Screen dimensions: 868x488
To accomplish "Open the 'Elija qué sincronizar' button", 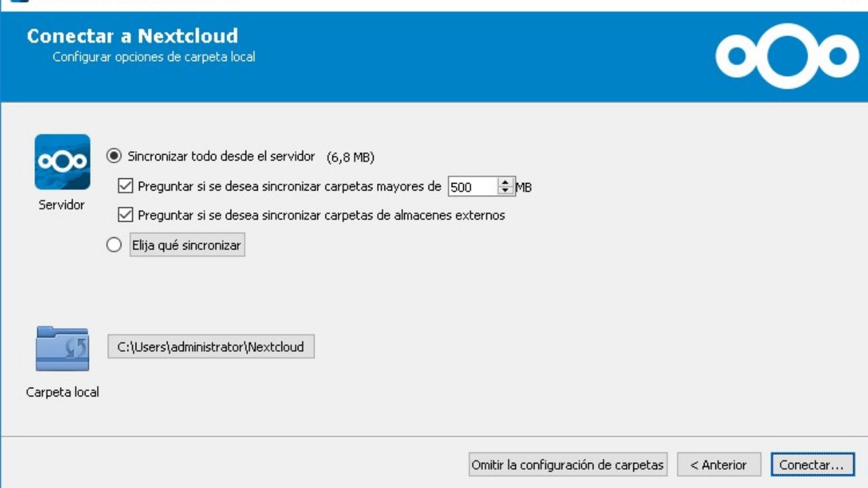I will tap(187, 245).
